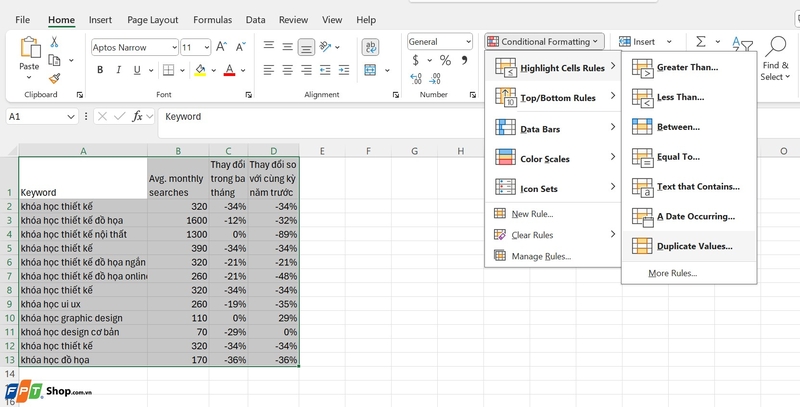The height and width of the screenshot is (407, 800).
Task: Choose Manage Rules option
Action: click(553, 256)
